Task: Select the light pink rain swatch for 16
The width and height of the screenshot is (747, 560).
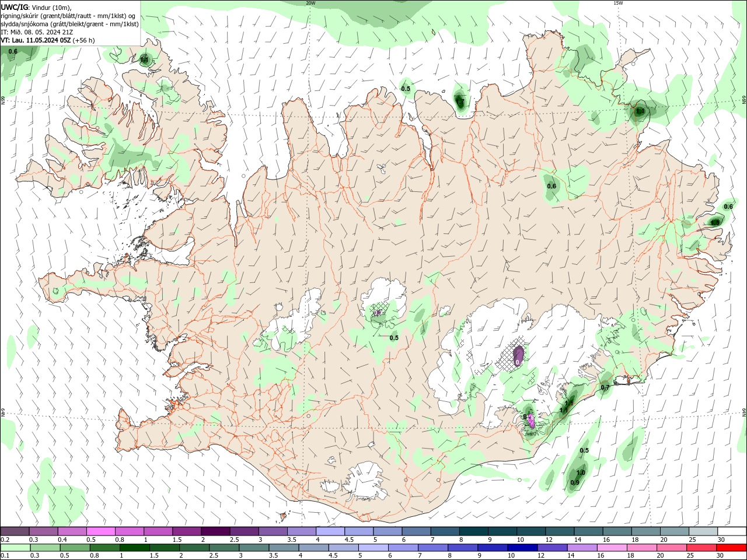Action: 612,548
